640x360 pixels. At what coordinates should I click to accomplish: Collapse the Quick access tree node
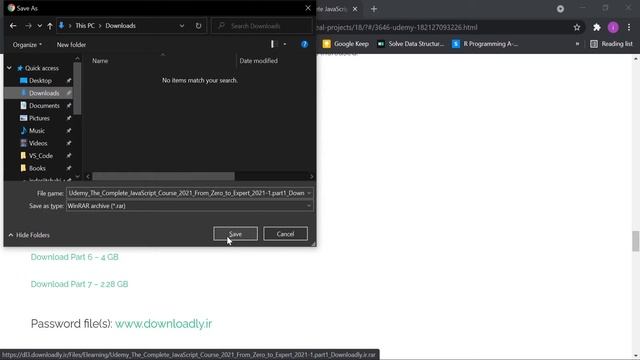click(9, 68)
